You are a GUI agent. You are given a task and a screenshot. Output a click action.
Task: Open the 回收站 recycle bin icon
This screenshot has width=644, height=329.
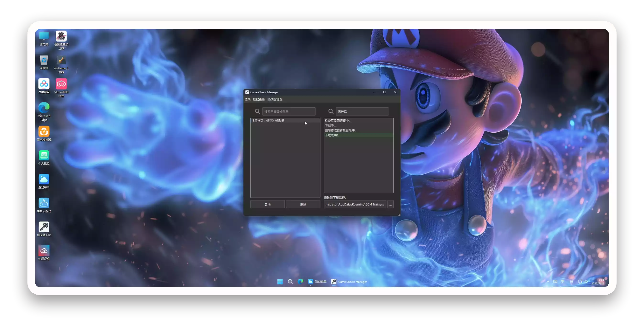point(44,62)
